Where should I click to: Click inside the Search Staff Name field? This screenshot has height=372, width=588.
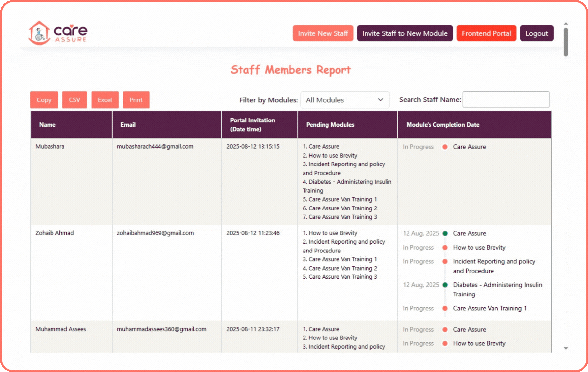click(506, 99)
